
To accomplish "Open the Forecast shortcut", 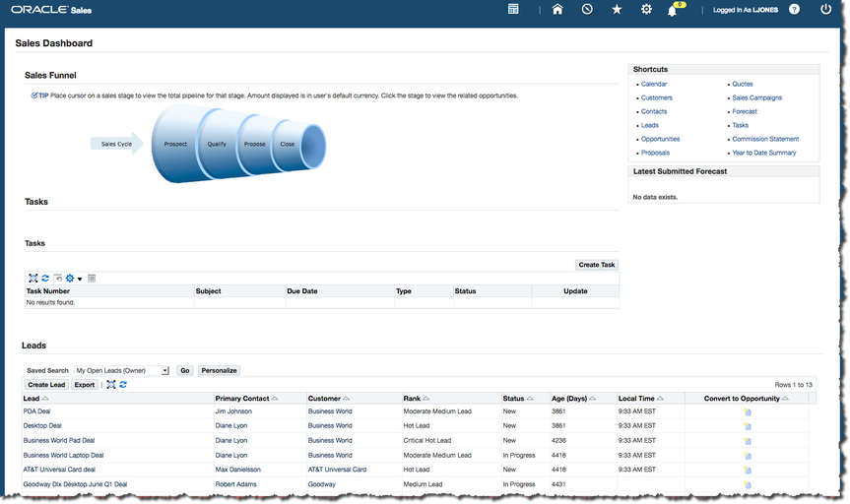I will [x=745, y=111].
